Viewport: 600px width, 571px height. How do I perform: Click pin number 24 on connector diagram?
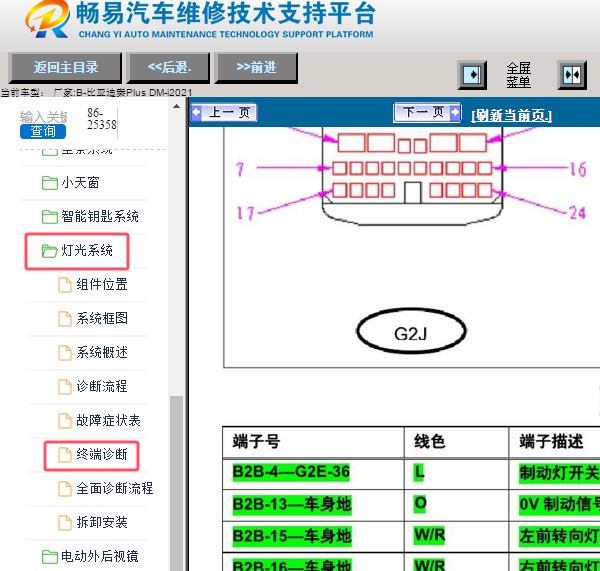578,213
